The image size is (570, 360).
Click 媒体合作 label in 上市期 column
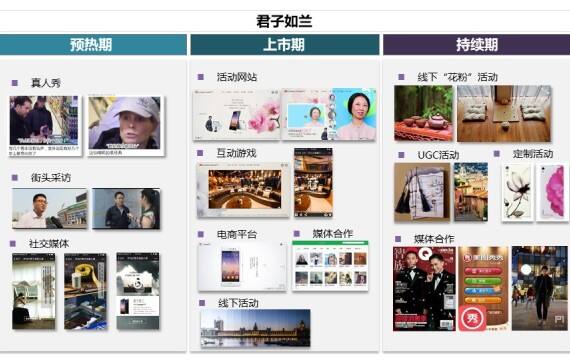tap(333, 233)
